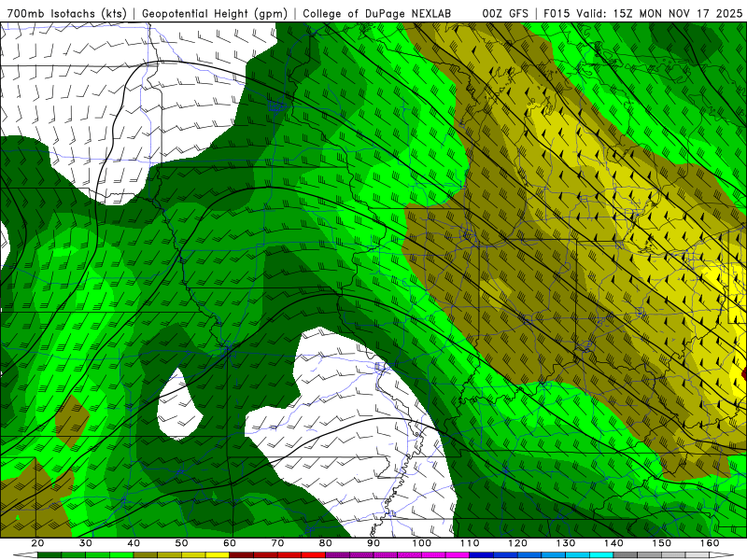Pick the dark blue swatch starting at 110
This screenshot has height=560, width=747.
(x=482, y=555)
